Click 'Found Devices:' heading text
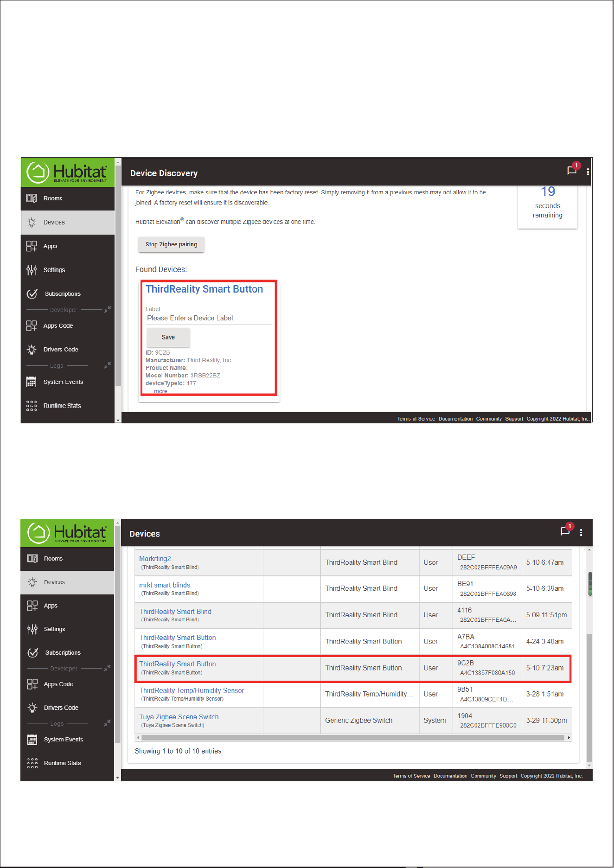The height and width of the screenshot is (868, 614). (x=161, y=269)
